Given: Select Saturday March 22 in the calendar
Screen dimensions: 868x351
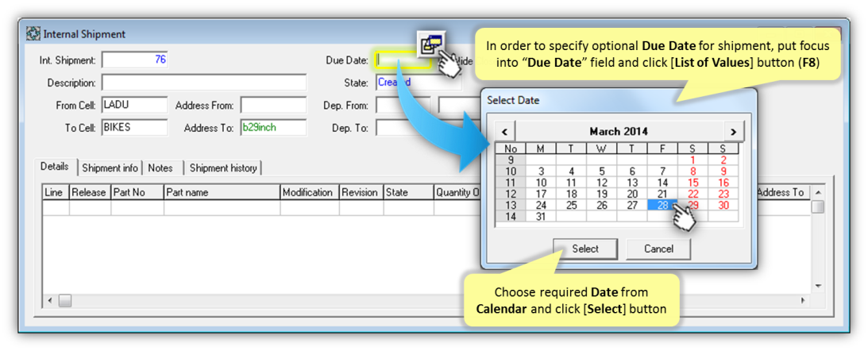Looking at the screenshot, I should [692, 195].
